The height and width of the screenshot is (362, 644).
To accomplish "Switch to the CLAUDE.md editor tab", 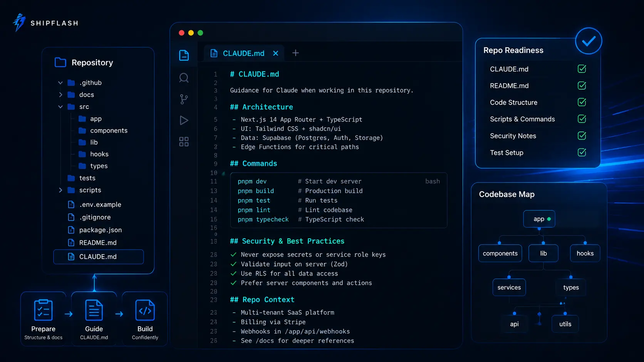I will 243,53.
